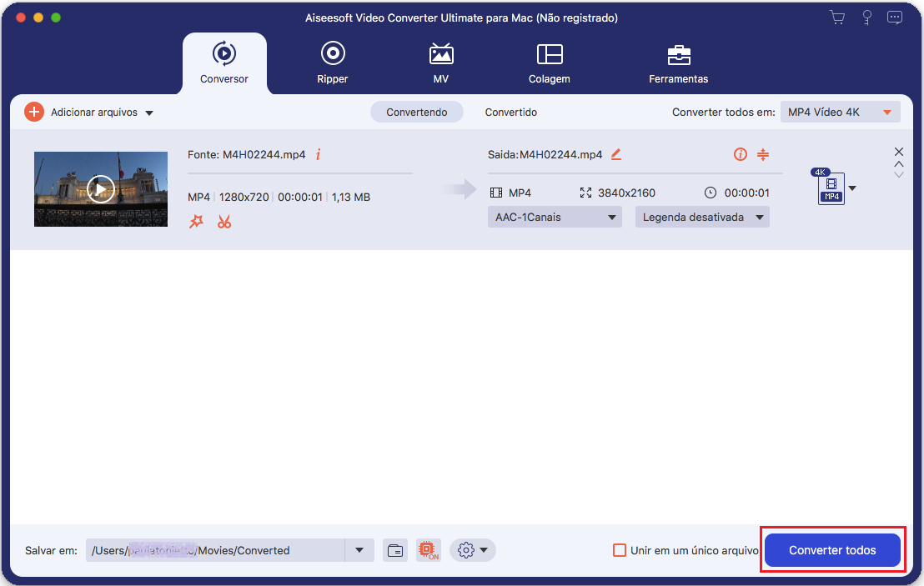Click the output media info icon
This screenshot has height=586, width=924.
(740, 154)
